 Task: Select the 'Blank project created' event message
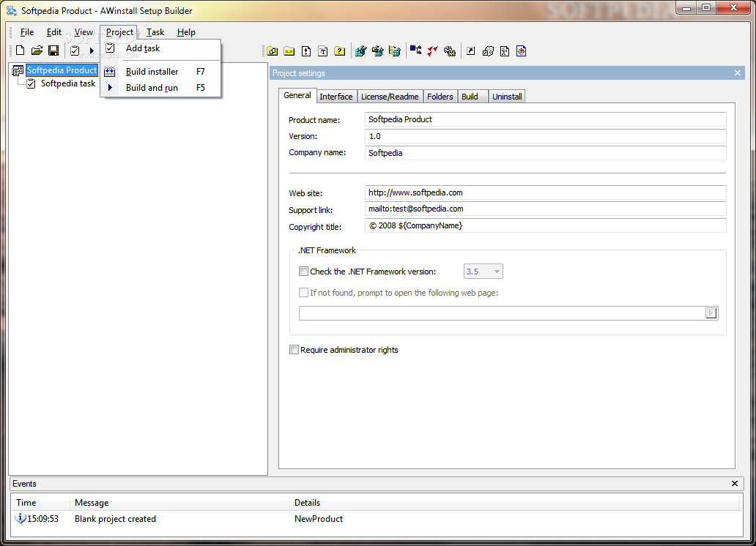[115, 519]
